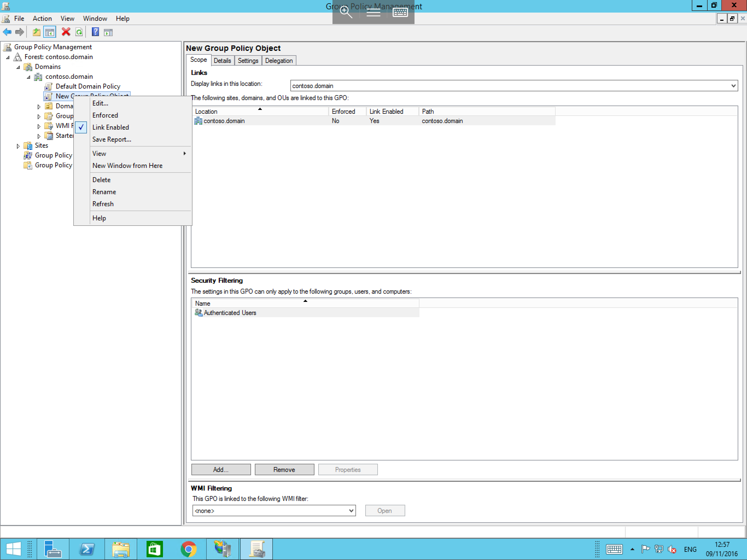Click the Properties button under Security Filtering
This screenshot has width=747, height=560.
[x=348, y=469]
